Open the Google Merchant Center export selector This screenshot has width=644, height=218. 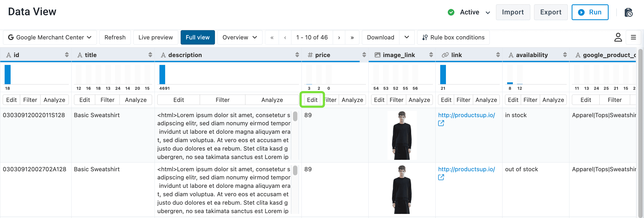pos(50,38)
